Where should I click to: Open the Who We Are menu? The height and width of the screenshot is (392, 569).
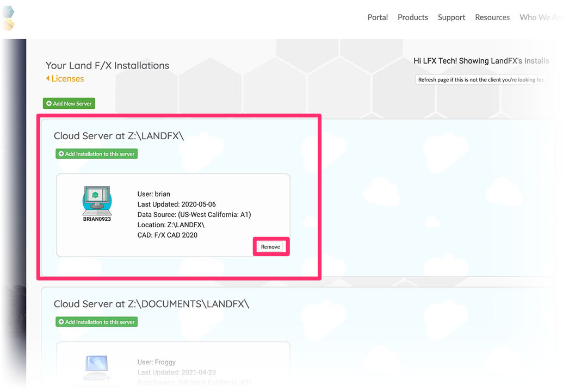click(541, 17)
